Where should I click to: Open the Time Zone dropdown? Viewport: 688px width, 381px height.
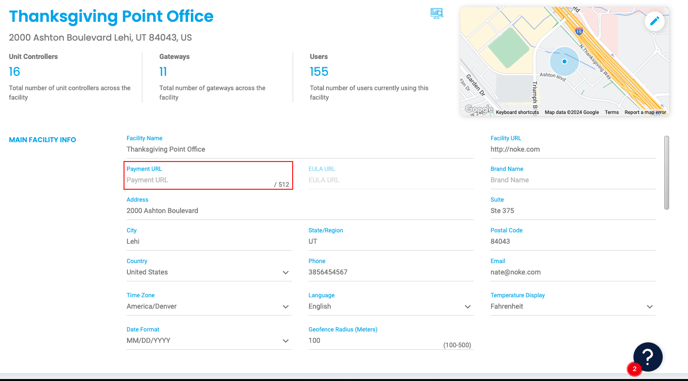coord(209,306)
